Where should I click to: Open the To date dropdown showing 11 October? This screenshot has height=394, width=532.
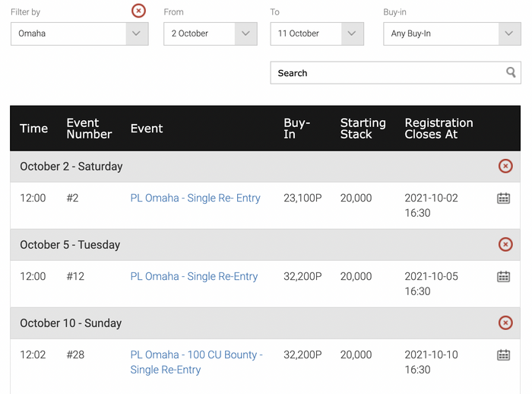click(317, 33)
